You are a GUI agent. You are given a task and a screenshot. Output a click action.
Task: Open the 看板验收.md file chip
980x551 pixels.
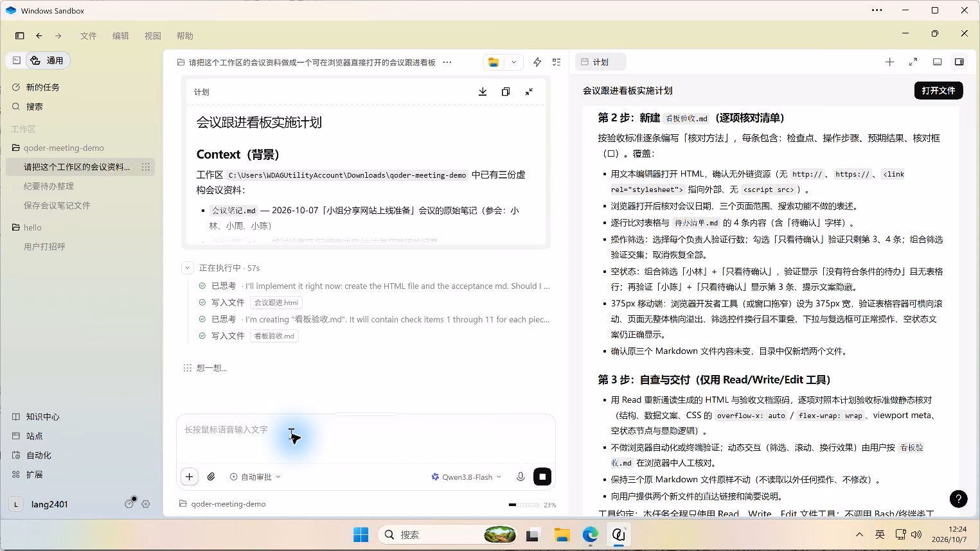pos(274,336)
